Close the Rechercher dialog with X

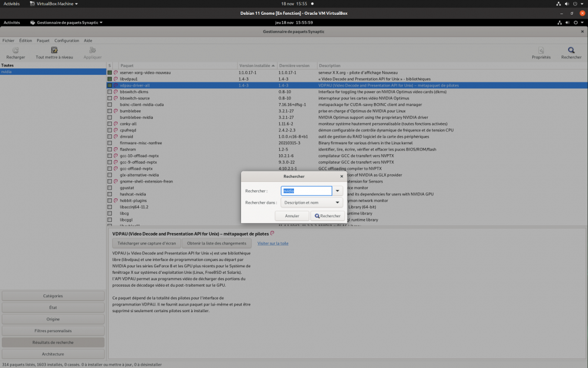pyautogui.click(x=342, y=176)
